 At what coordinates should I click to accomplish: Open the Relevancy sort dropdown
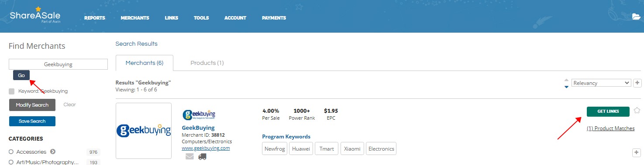[x=601, y=83]
